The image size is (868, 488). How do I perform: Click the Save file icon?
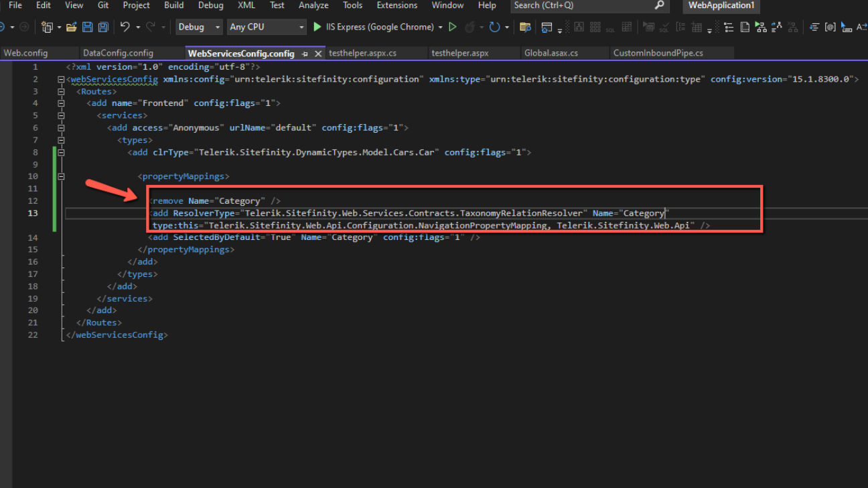coord(88,27)
